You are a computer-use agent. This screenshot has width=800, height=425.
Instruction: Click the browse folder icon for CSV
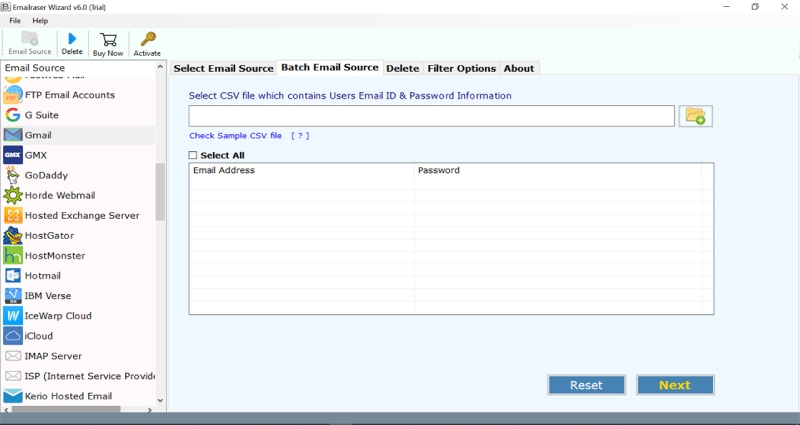pyautogui.click(x=695, y=116)
